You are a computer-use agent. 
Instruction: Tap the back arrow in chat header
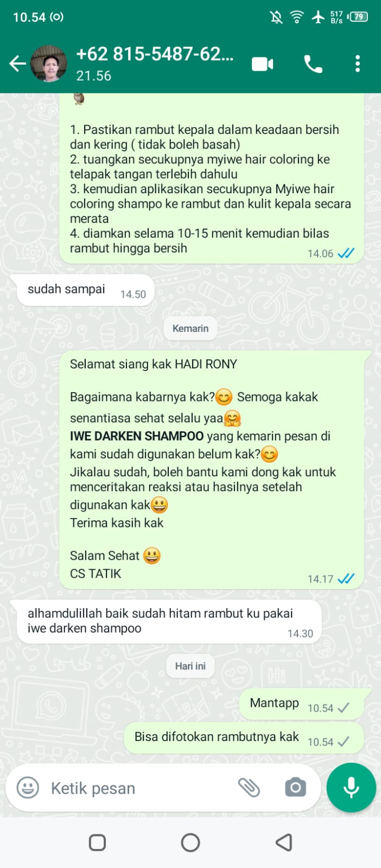click(x=17, y=64)
